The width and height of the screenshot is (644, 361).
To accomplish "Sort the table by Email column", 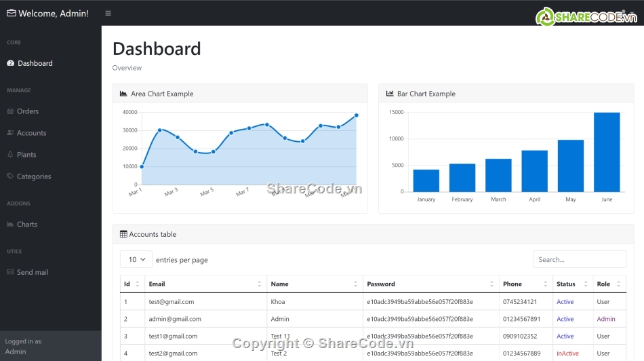I will coord(206,284).
